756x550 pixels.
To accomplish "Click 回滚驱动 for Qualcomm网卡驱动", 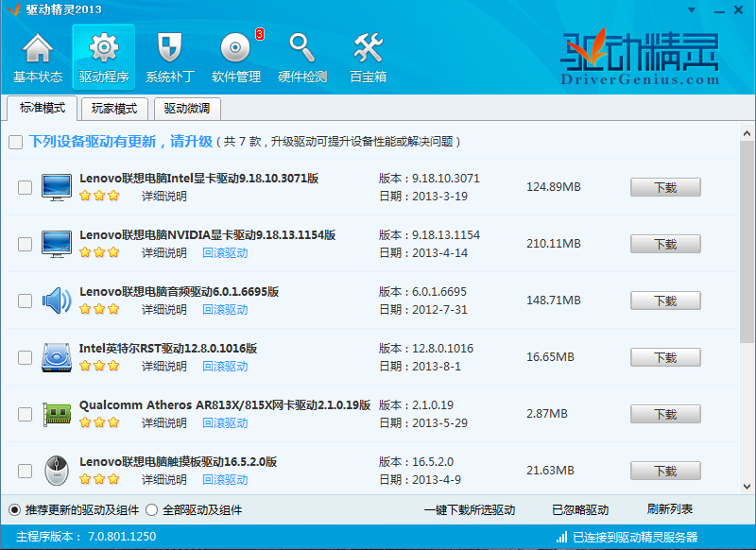I will 225,423.
